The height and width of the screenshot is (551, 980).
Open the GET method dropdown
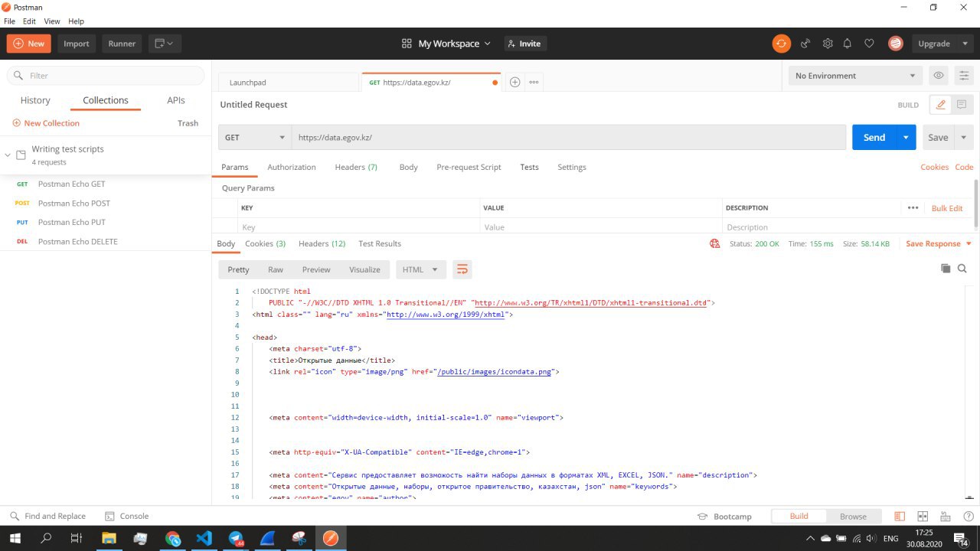tap(254, 138)
